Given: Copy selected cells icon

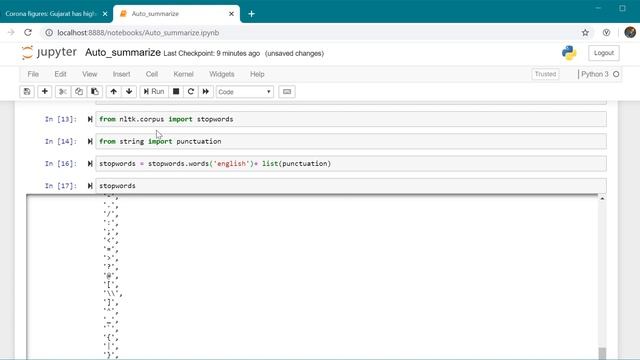Looking at the screenshot, I should (78, 91).
